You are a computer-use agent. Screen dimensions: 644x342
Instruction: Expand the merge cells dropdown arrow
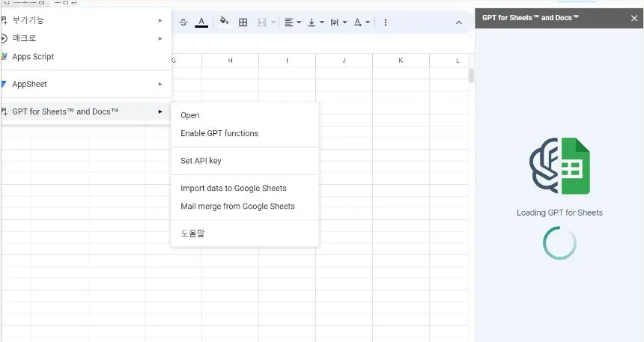[273, 22]
